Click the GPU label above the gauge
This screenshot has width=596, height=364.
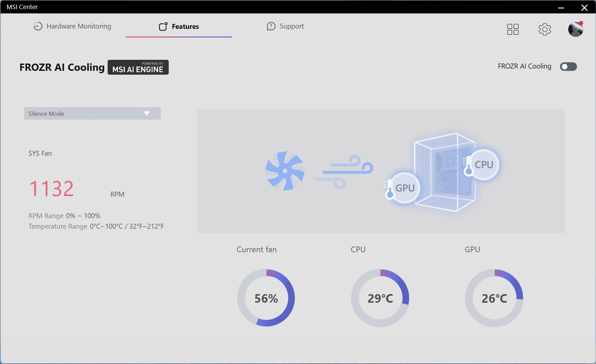(x=472, y=249)
